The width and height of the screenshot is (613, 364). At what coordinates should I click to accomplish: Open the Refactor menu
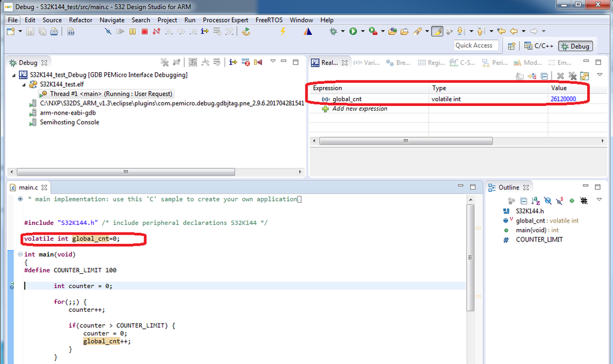click(x=80, y=20)
